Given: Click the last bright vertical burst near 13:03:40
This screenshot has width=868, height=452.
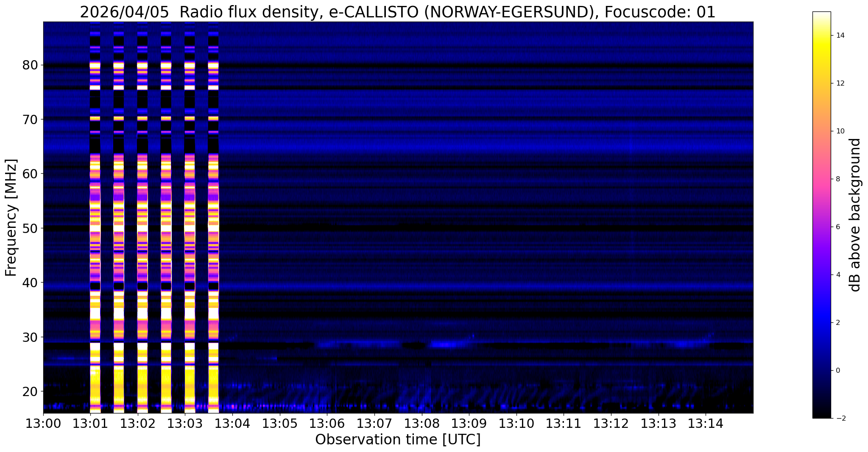Looking at the screenshot, I should (x=214, y=217).
